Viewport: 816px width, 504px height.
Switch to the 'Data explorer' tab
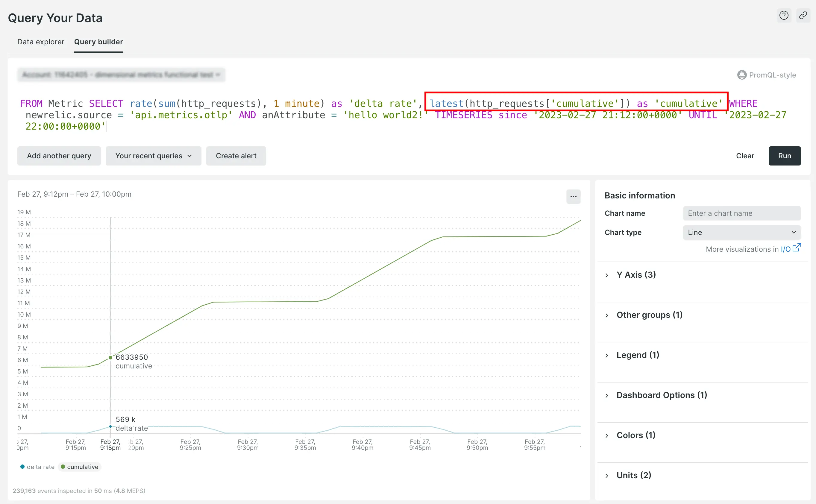(x=40, y=42)
